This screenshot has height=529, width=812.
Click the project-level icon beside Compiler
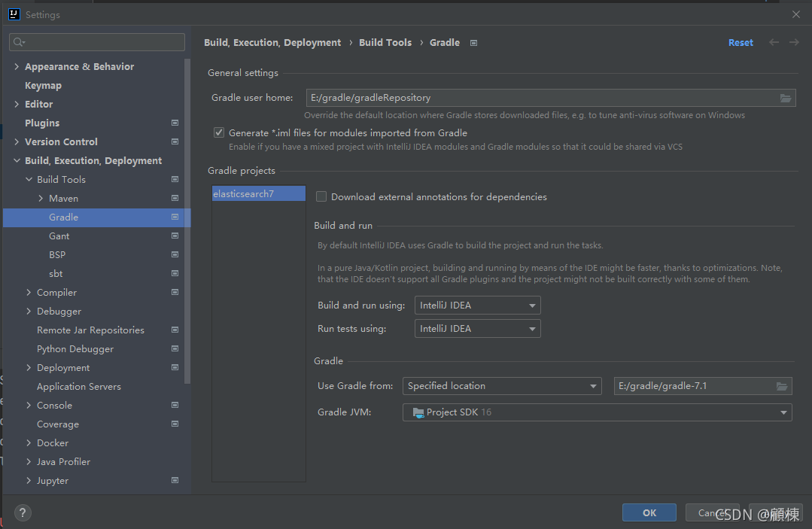click(x=175, y=292)
